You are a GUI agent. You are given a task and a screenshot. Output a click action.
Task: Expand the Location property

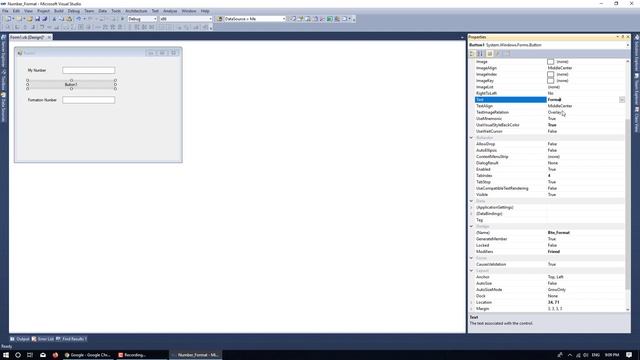tap(471, 302)
